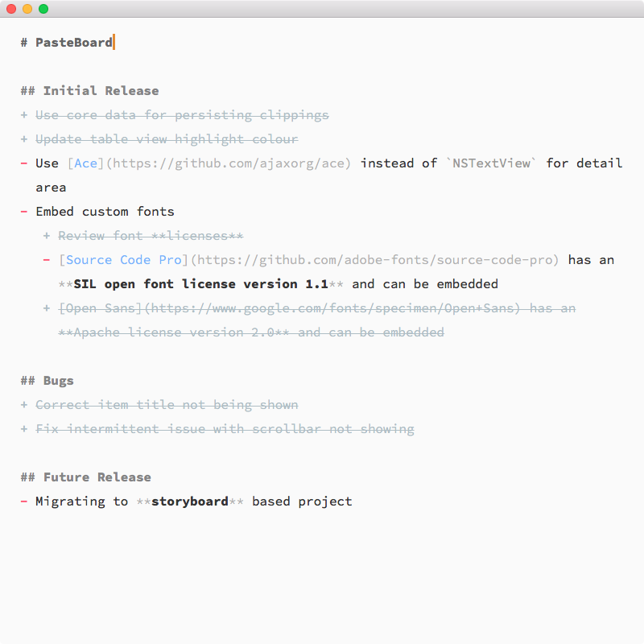The image size is (644, 644).
Task: Click 'Update table view highlight colour' line
Action: pos(167,139)
